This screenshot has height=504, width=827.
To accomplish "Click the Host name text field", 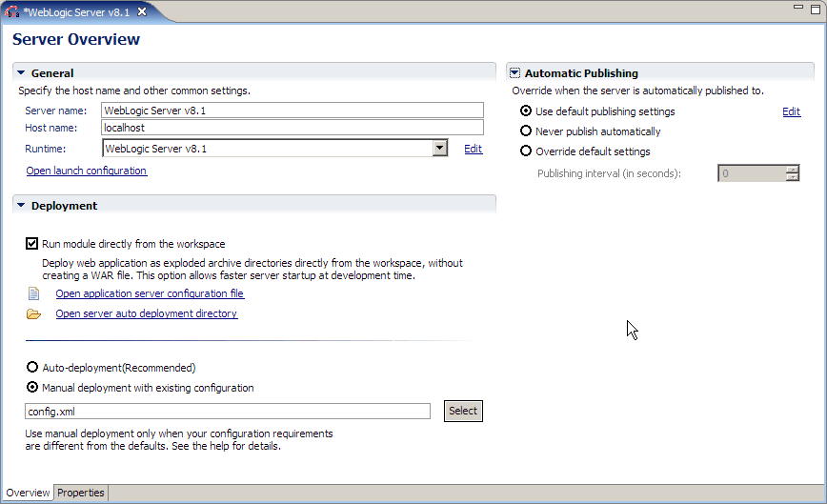I will [x=292, y=127].
